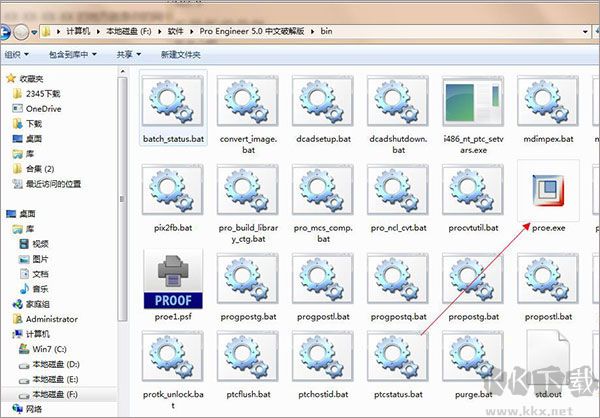Image resolution: width=600 pixels, height=418 pixels.
Task: Click navigation pane scrollbar up arrow
Action: tap(122, 72)
